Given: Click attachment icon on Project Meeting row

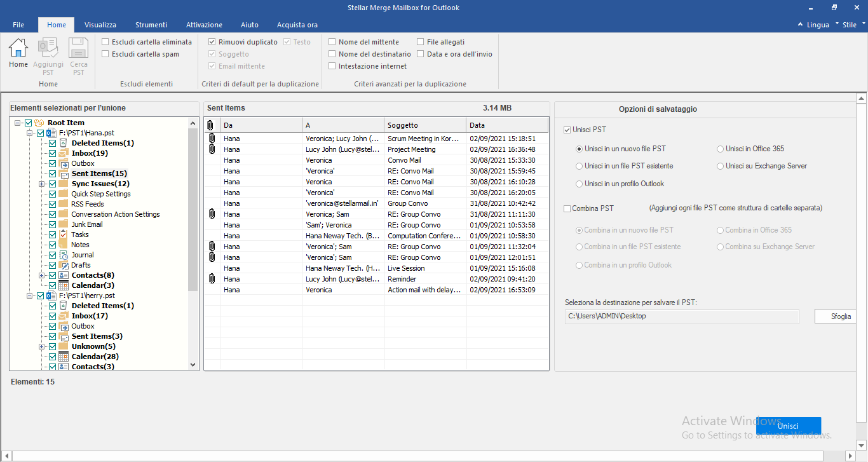Looking at the screenshot, I should pyautogui.click(x=212, y=149).
